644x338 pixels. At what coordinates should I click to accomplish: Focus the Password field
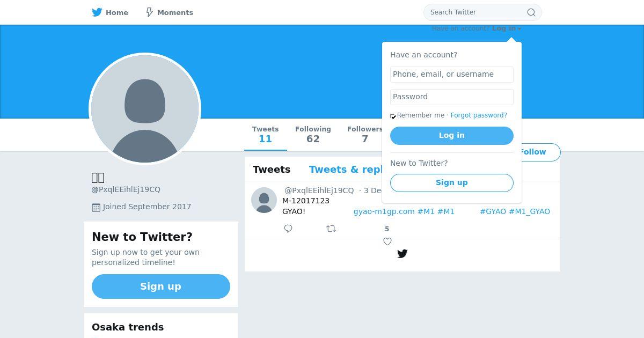[x=452, y=97]
